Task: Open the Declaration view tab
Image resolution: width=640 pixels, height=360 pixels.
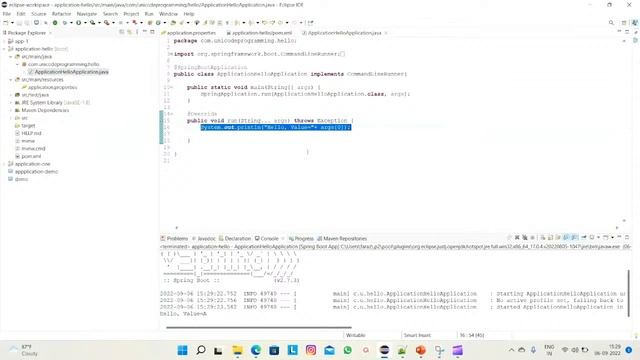Action: click(x=235, y=238)
